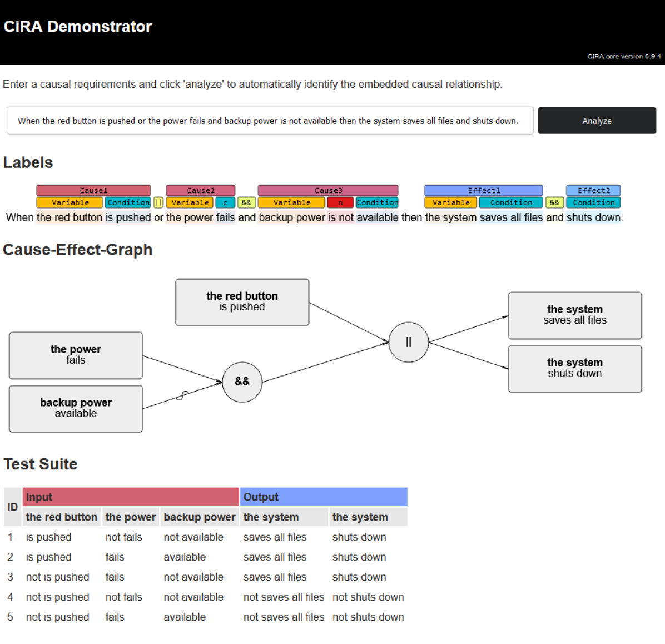This screenshot has width=665, height=644.
Task: Click the red 'n' negation label
Action: click(x=340, y=202)
